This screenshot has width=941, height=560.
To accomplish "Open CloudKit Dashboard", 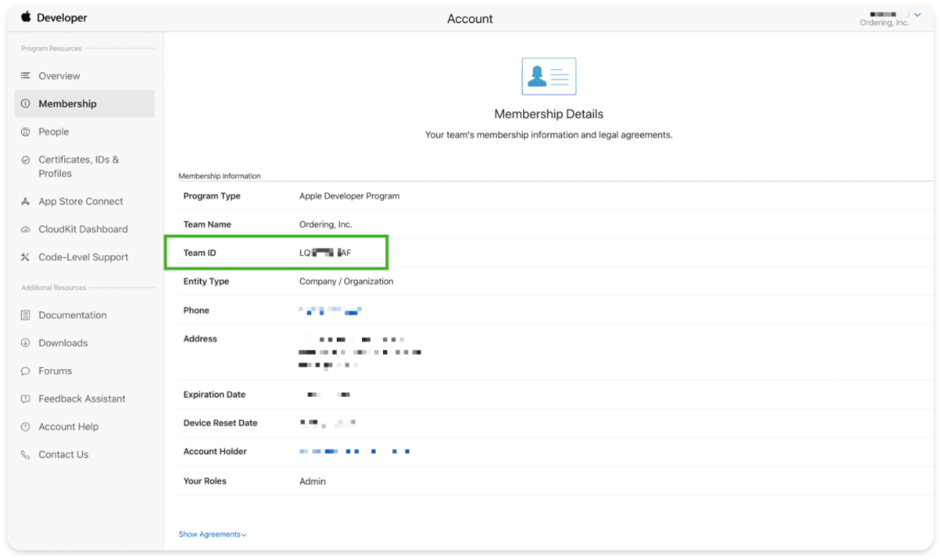I will click(84, 229).
